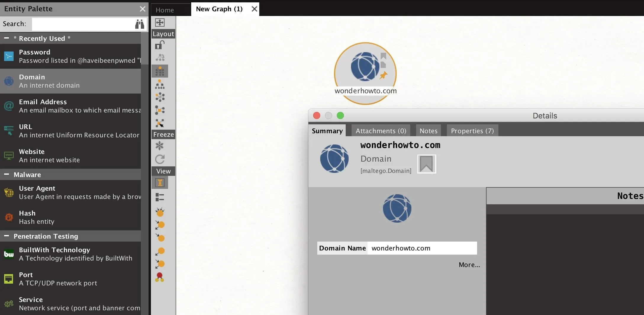
Task: Open the Attachments (0) tab
Action: [x=381, y=131]
